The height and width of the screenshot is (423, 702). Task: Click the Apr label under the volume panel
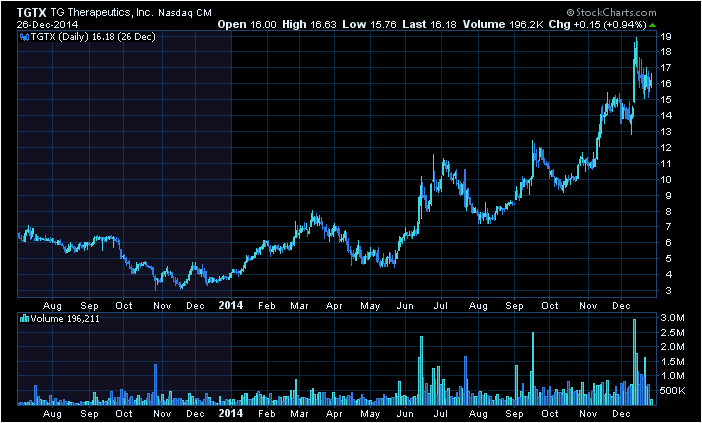tap(334, 414)
